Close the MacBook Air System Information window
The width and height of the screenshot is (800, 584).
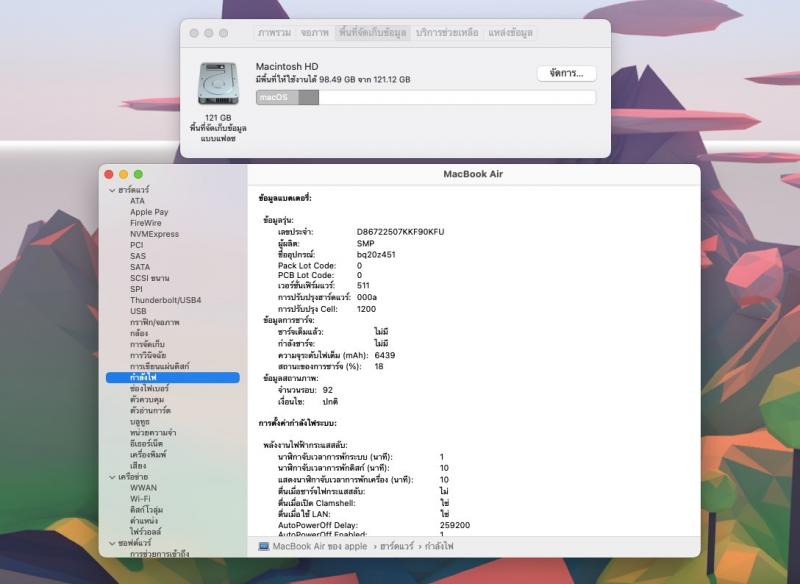[x=109, y=174]
